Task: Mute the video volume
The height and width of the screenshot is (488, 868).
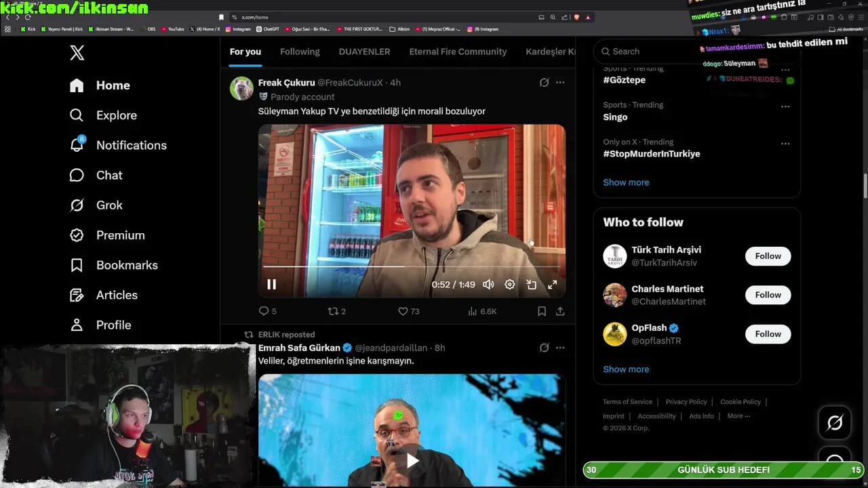Action: (488, 285)
